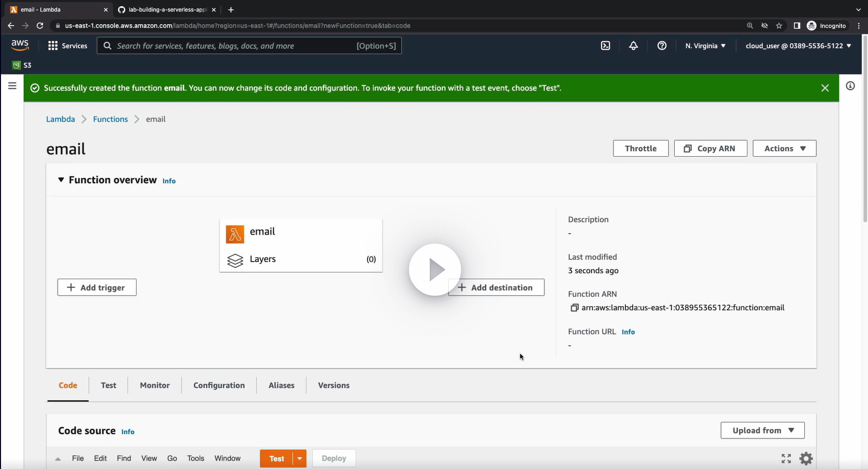Reload the page with the browser refresh icon
Screen dimensions: 868x469
40,26
